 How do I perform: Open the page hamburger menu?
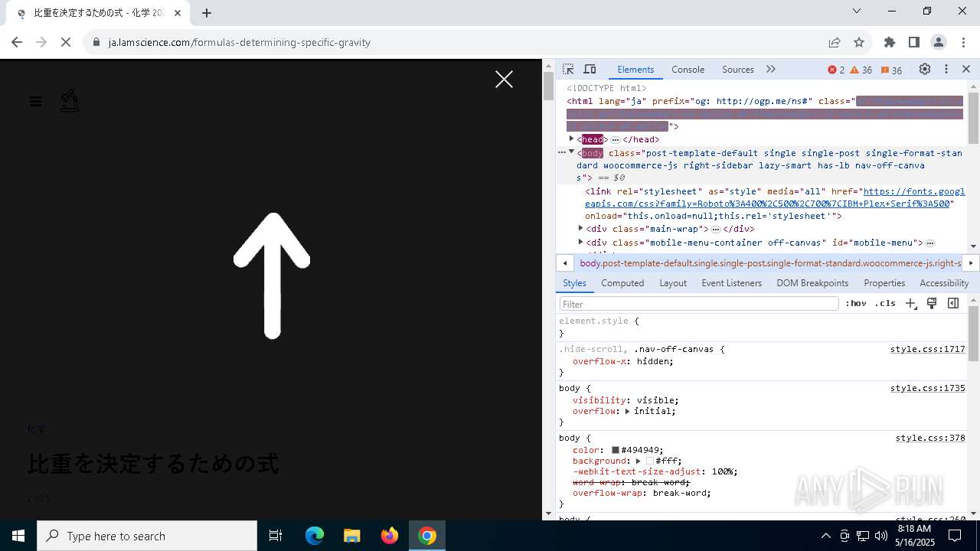(35, 101)
